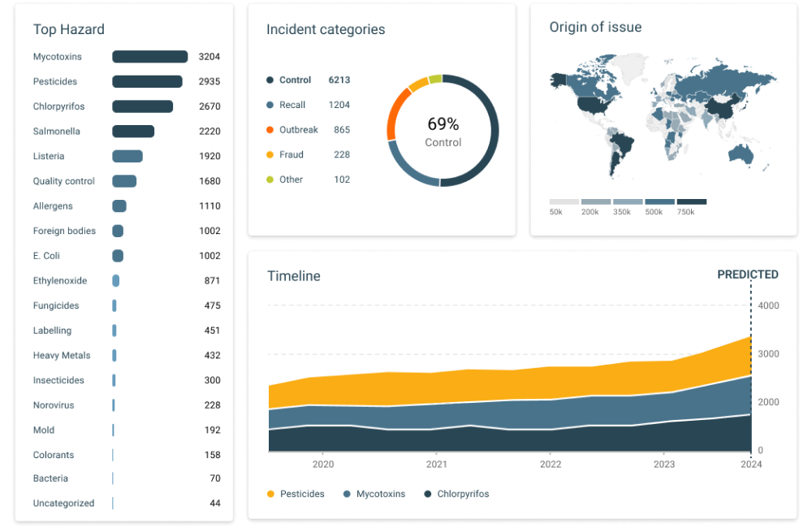Screen dimensions: 812x528
Task: Toggle the Recall category in legend
Action: (x=292, y=105)
